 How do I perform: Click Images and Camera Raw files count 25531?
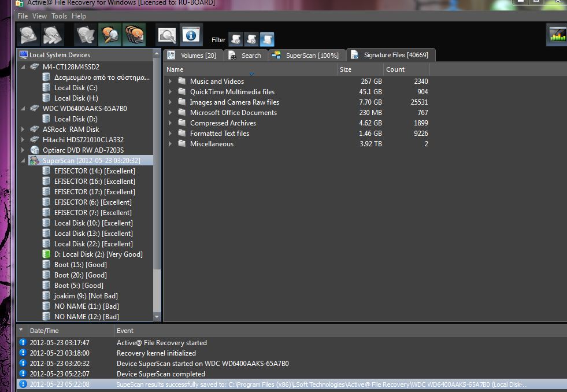(x=419, y=102)
